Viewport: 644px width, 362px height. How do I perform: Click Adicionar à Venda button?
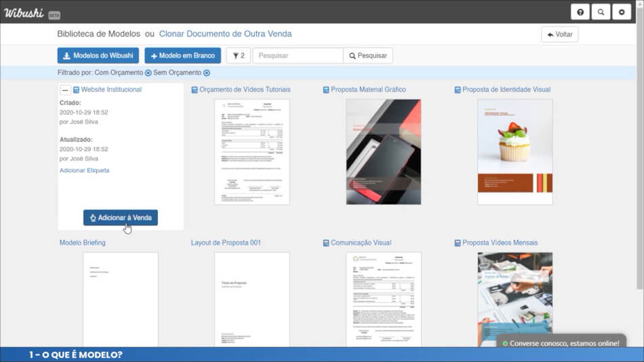(121, 218)
